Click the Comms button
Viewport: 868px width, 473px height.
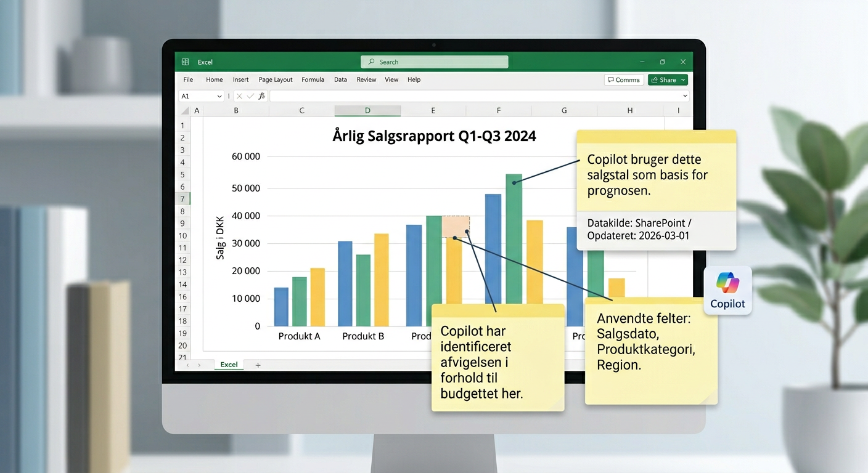click(x=623, y=79)
